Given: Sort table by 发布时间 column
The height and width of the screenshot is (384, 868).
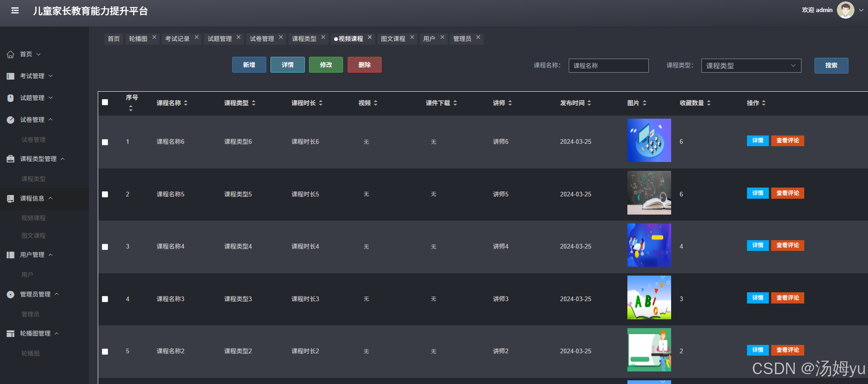Looking at the screenshot, I should (x=589, y=103).
